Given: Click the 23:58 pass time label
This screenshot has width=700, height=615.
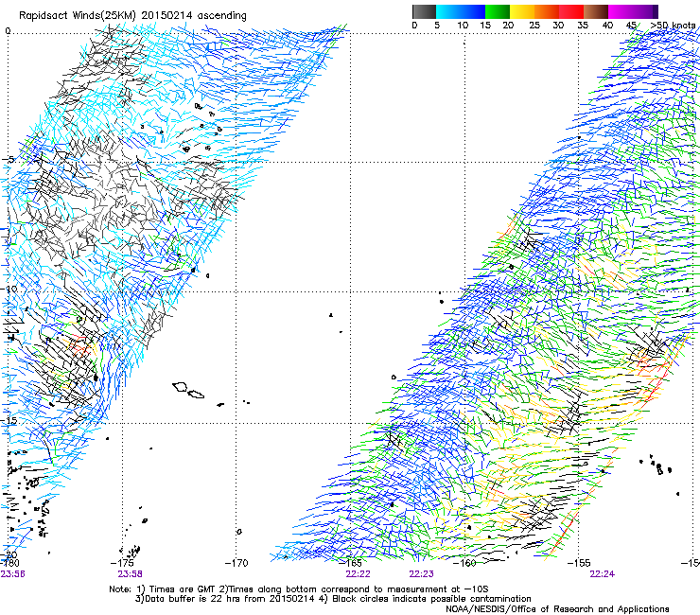Looking at the screenshot, I should [x=130, y=574].
